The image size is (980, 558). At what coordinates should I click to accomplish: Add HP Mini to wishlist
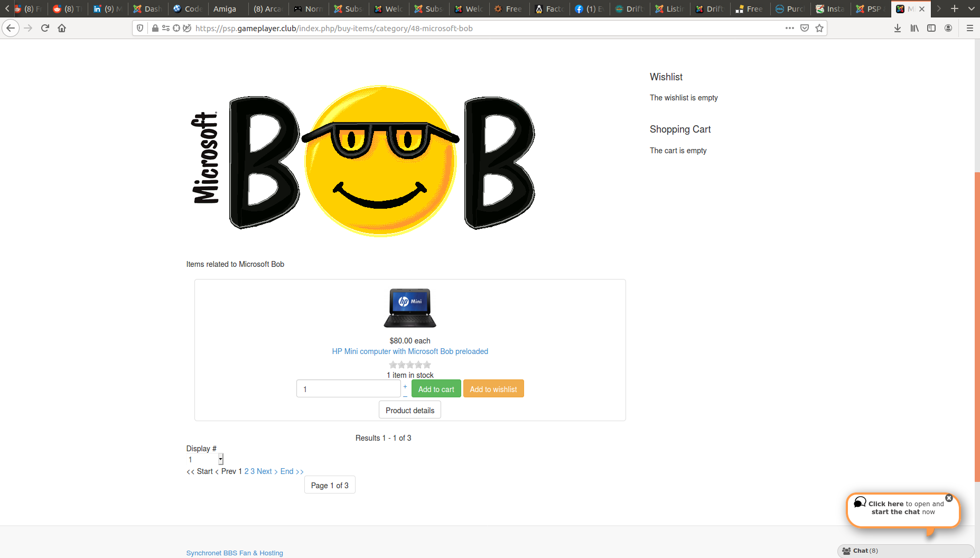pos(493,389)
